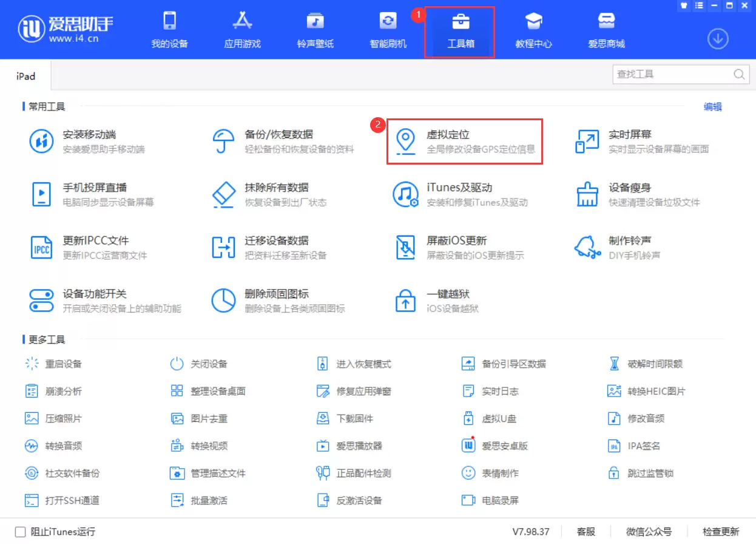This screenshot has height=544, width=756.
Task: Open download manager arrow icon
Action: pos(718,39)
